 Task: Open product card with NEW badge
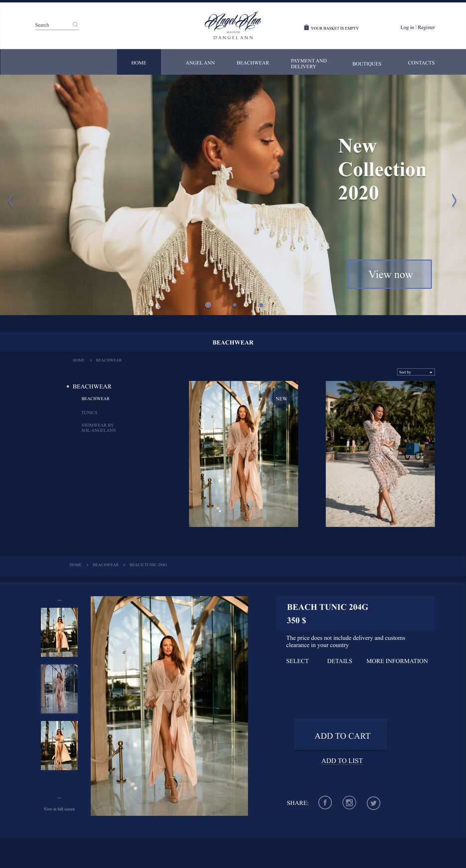point(243,454)
